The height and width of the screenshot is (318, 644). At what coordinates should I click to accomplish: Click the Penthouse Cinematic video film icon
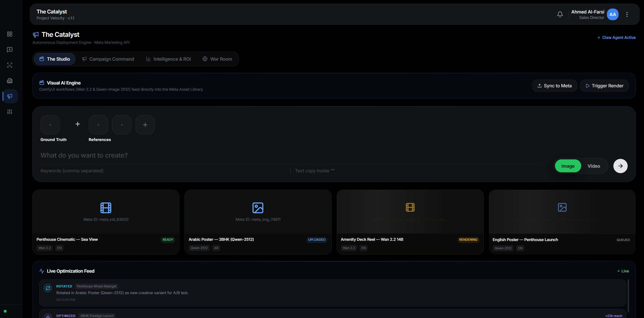pyautogui.click(x=106, y=208)
